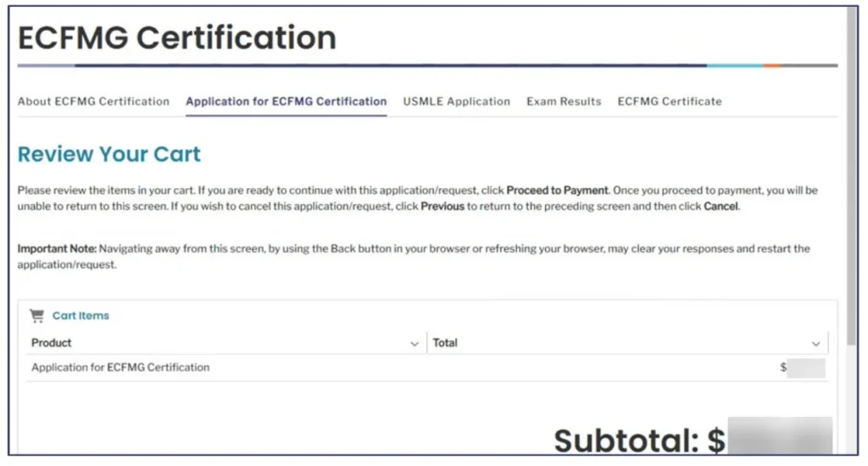Open the USMLE Application tab
This screenshot has height=466, width=868.
[457, 102]
